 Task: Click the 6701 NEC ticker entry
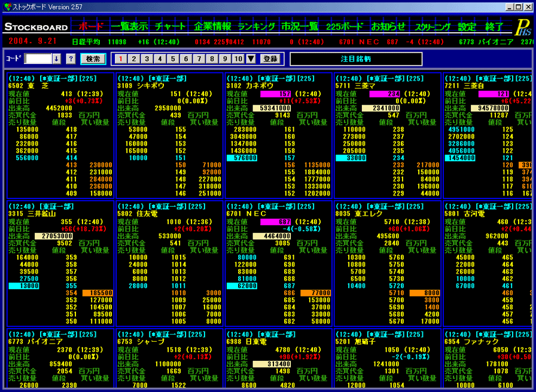coord(391,42)
